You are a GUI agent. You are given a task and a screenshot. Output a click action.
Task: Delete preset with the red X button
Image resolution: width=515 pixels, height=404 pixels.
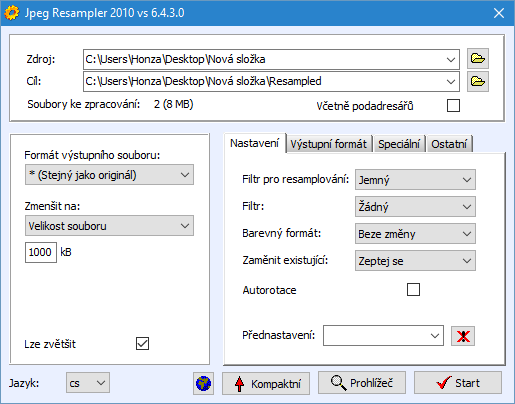click(x=463, y=336)
